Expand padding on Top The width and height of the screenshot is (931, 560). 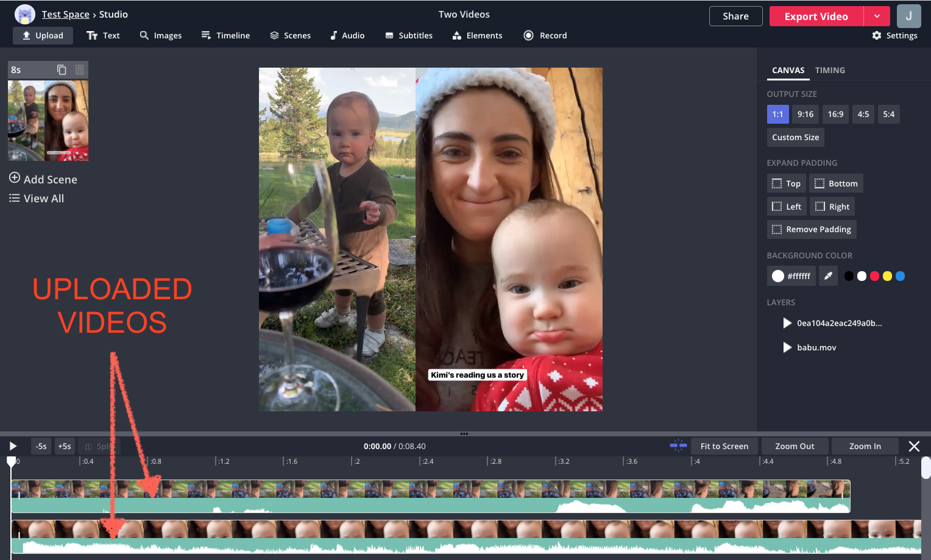(x=786, y=183)
